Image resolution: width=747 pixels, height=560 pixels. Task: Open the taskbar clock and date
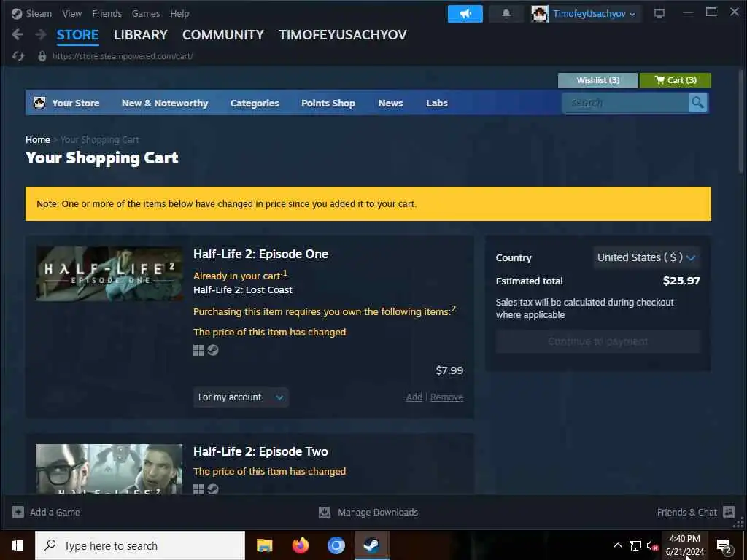[684, 545]
